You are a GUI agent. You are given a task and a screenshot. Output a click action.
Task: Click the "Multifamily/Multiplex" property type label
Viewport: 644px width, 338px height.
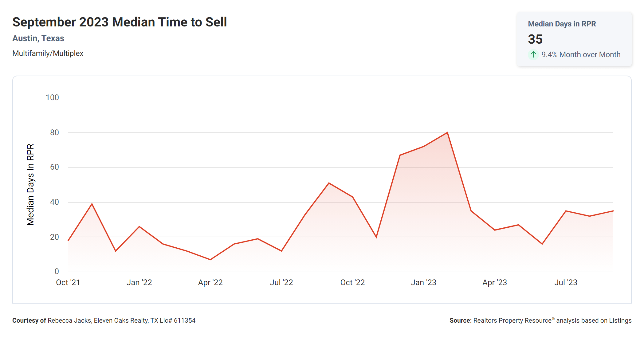48,53
